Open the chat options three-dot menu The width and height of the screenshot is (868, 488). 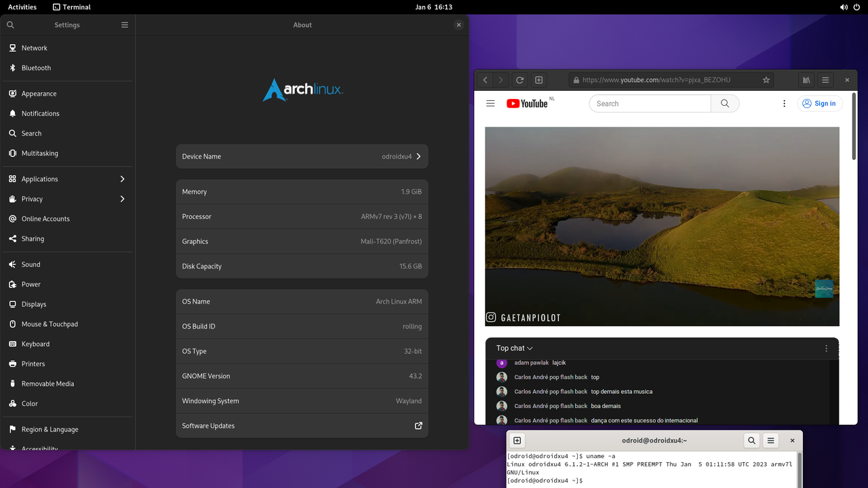click(x=826, y=348)
